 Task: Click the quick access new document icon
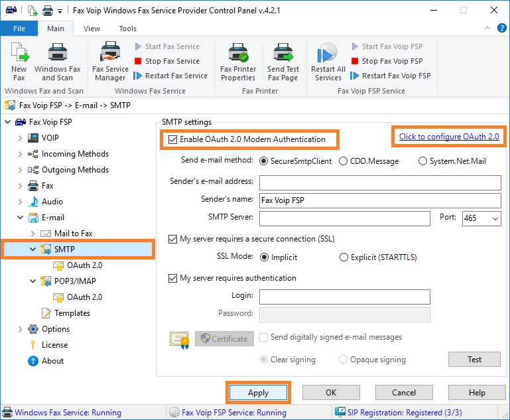tap(32, 11)
